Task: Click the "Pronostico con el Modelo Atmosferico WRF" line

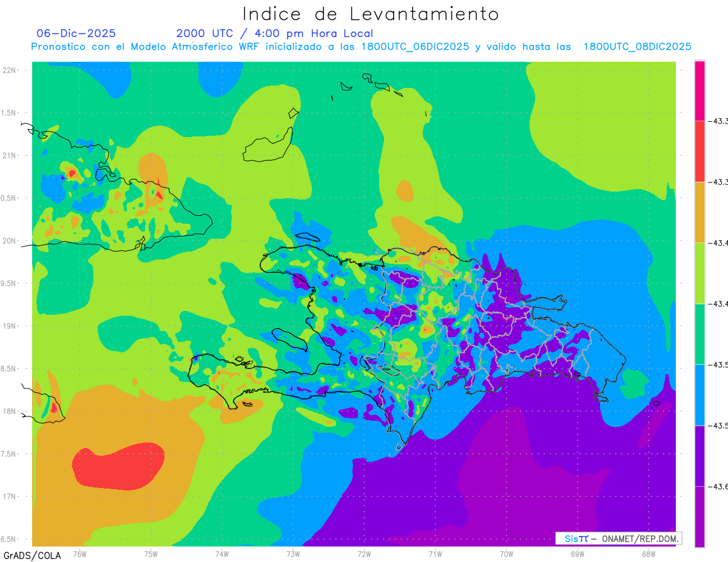Action: tap(361, 47)
